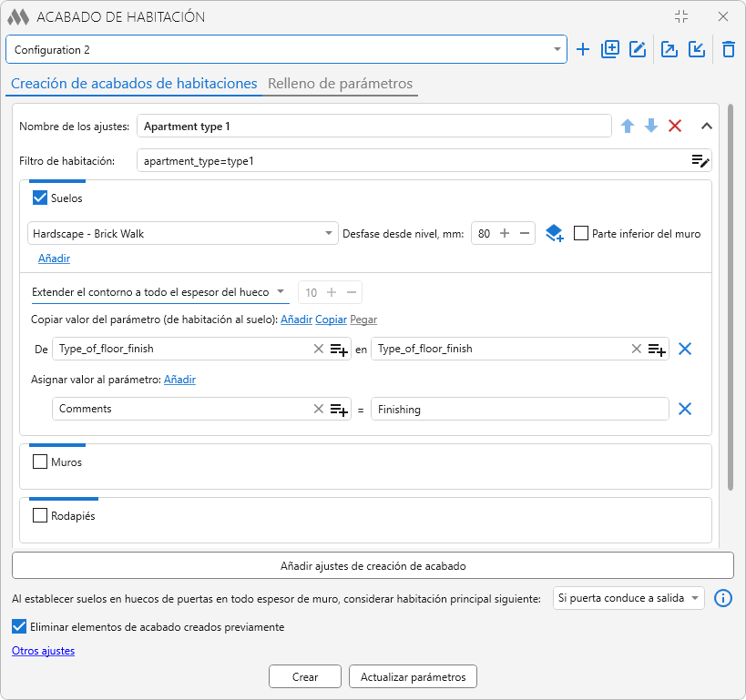Switch to 'Relleno de parámetros' tab

[x=340, y=84]
